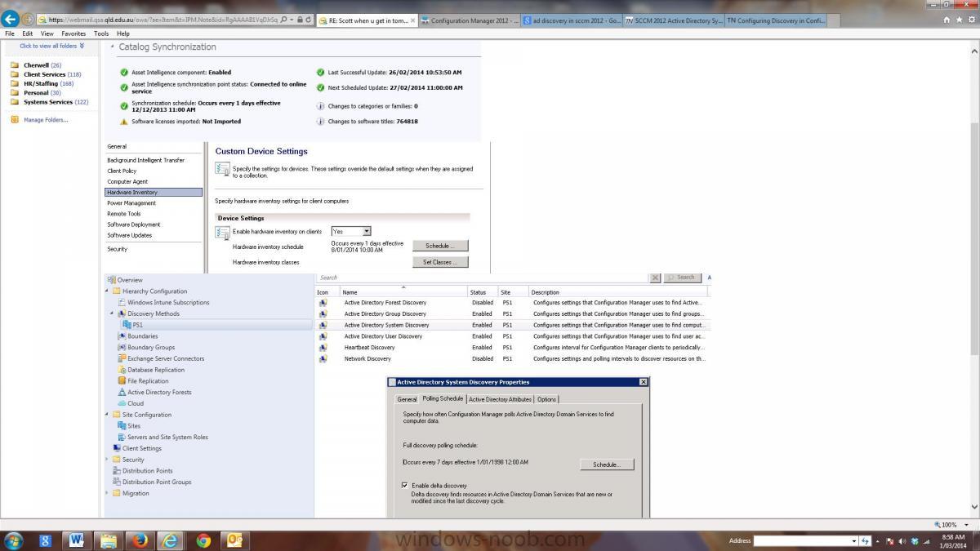The image size is (980, 551).
Task: Collapse the Hierarchy Configuration tree node
Action: point(107,291)
